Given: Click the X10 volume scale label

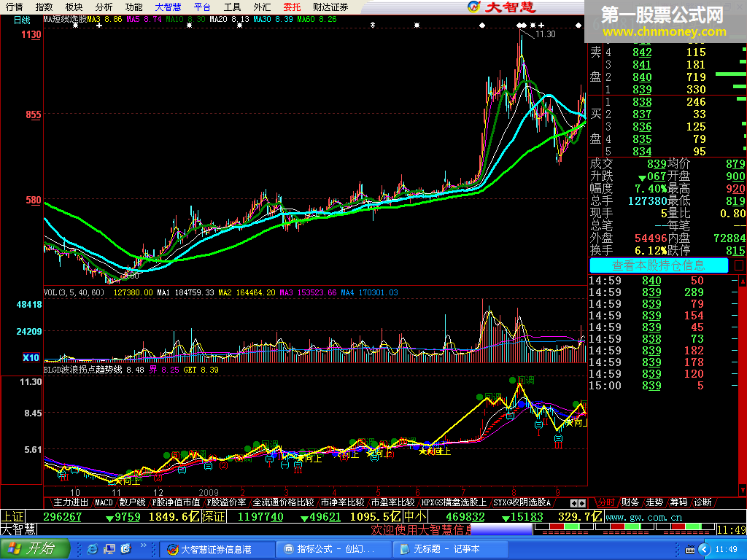Looking at the screenshot, I should 31,357.
